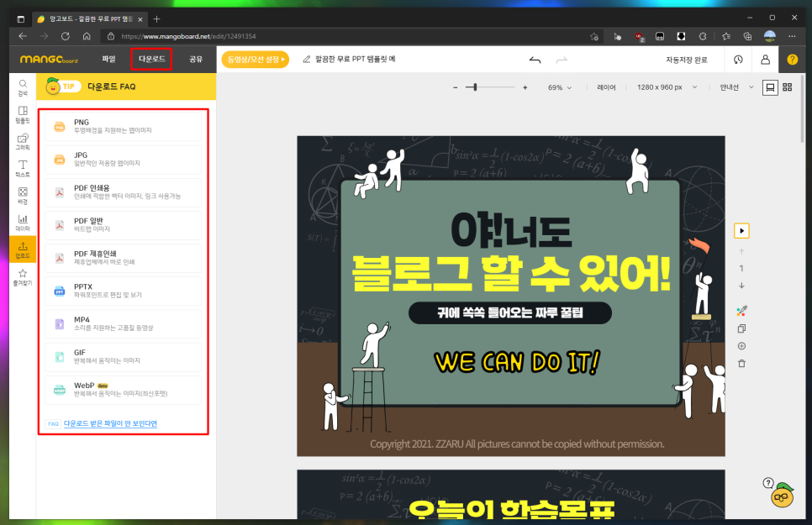Refresh the browser page

(x=66, y=36)
